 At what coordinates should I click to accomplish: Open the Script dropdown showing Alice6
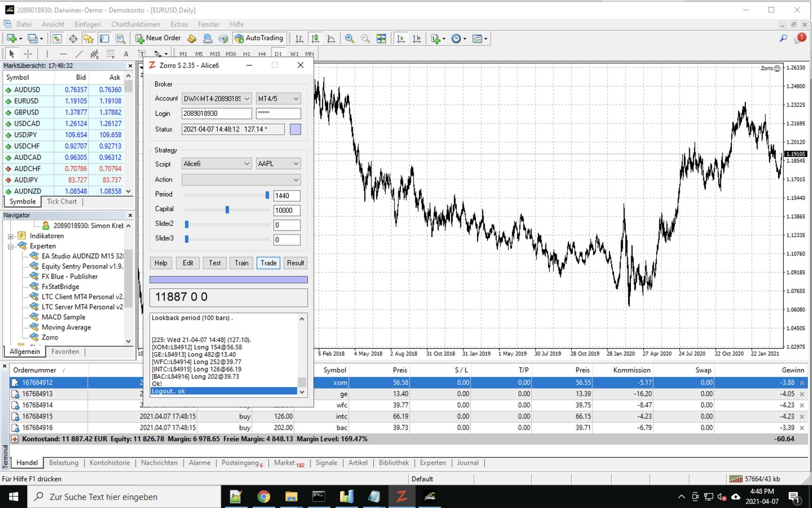point(217,163)
